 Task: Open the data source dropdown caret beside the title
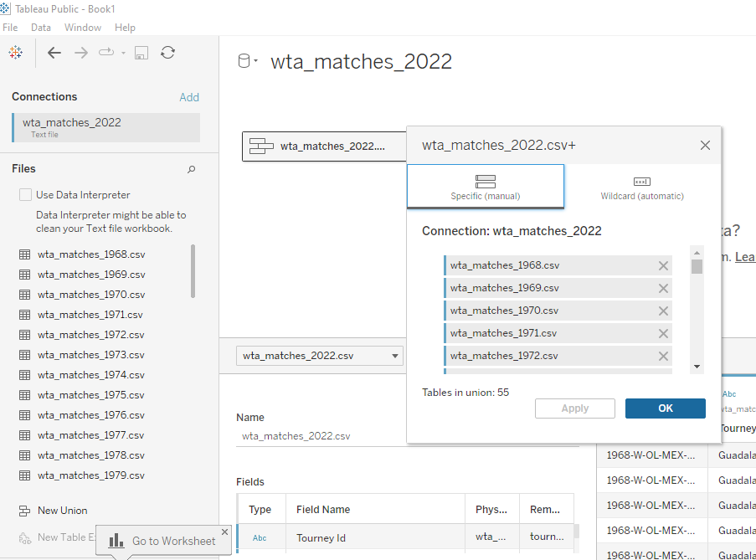pos(255,61)
